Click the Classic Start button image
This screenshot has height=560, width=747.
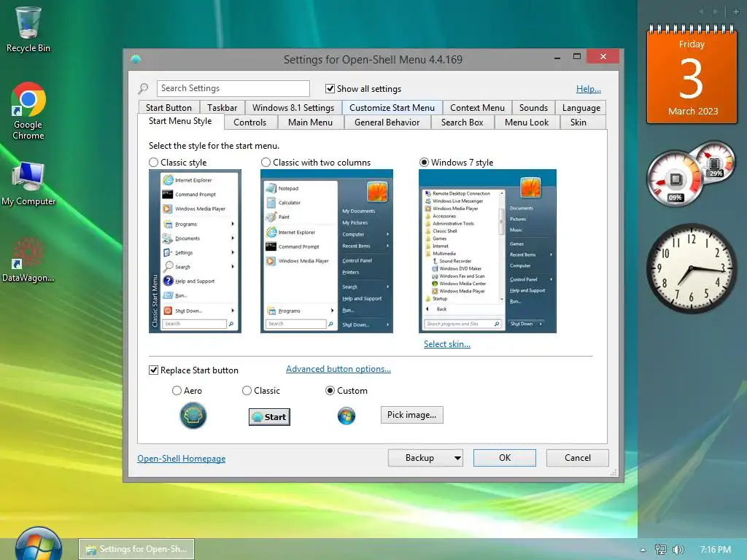pos(269,417)
